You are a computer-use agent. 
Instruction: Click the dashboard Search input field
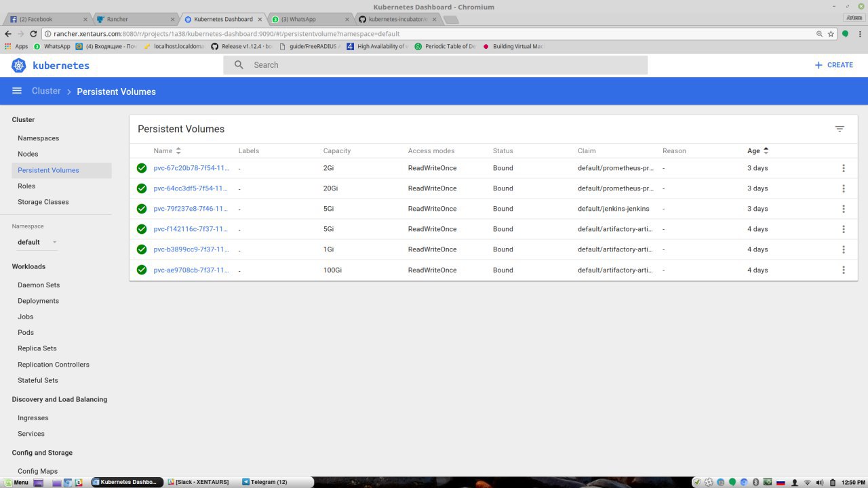click(x=435, y=65)
